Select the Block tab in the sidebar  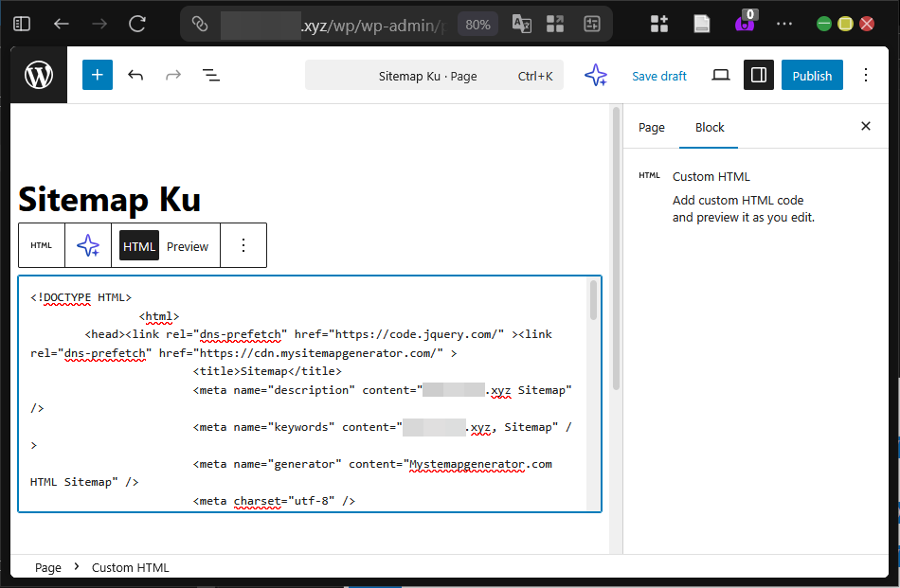pyautogui.click(x=709, y=127)
